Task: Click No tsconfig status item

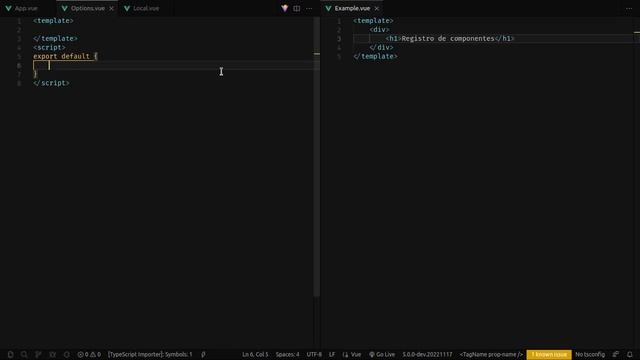Action: point(590,354)
